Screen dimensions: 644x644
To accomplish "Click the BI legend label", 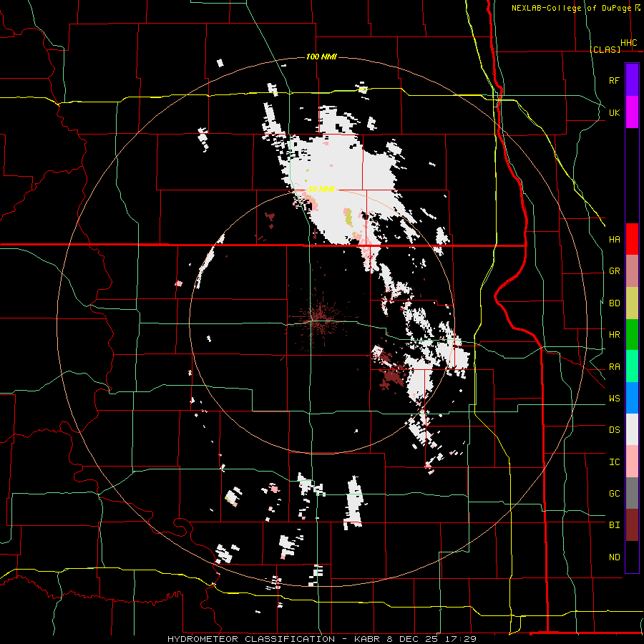I will point(614,525).
